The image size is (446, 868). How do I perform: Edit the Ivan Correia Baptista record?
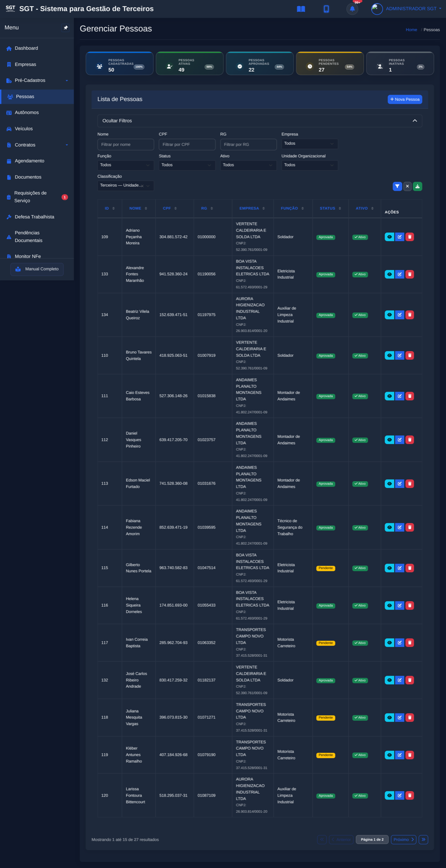[x=400, y=643]
